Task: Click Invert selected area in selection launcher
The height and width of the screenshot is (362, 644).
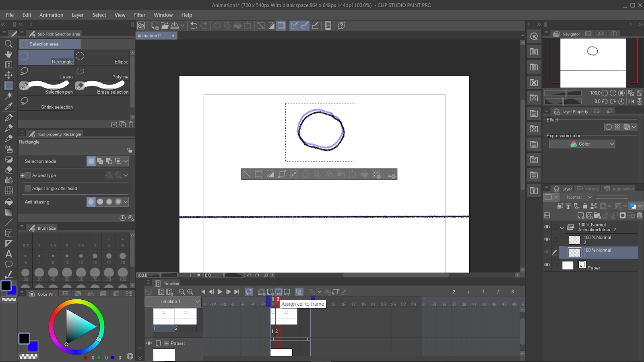Action: (270, 174)
